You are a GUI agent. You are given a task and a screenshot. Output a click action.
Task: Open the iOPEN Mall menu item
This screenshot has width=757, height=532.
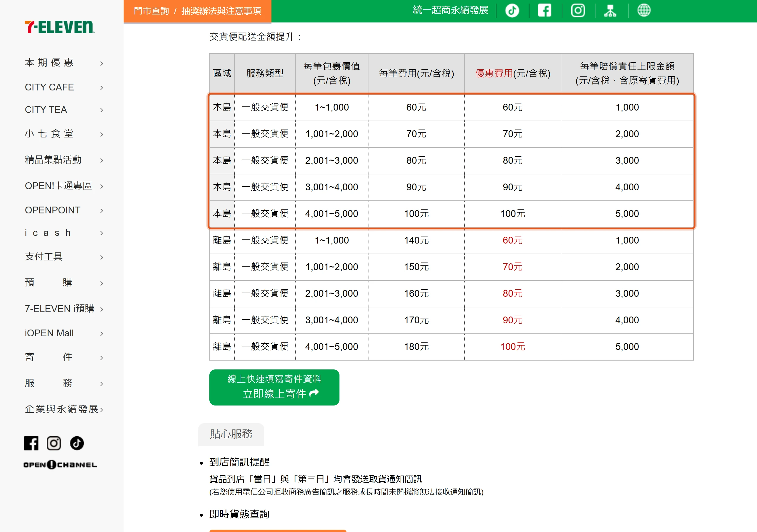[64, 333]
